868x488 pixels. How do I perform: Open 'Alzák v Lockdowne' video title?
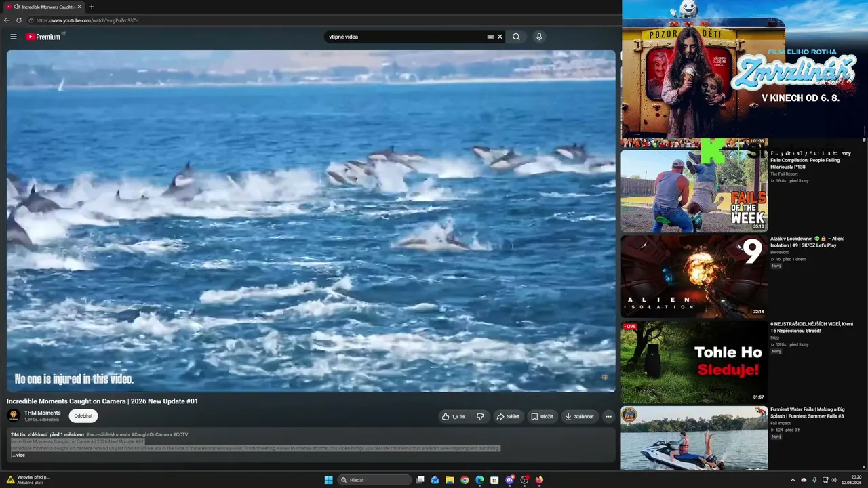point(807,241)
